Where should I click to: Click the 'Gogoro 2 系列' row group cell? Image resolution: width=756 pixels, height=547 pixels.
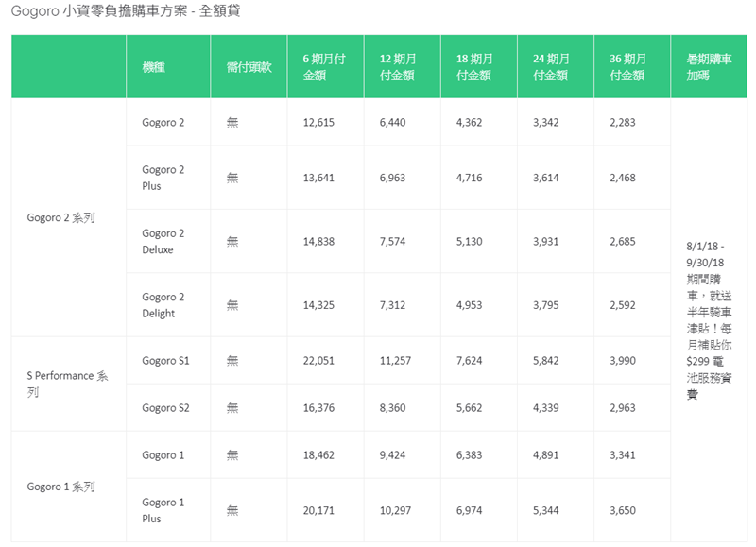(61, 218)
